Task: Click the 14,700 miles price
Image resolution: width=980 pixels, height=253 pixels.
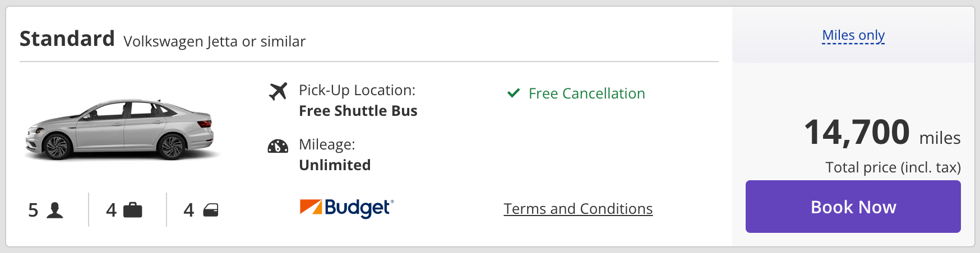Action: 881,133
